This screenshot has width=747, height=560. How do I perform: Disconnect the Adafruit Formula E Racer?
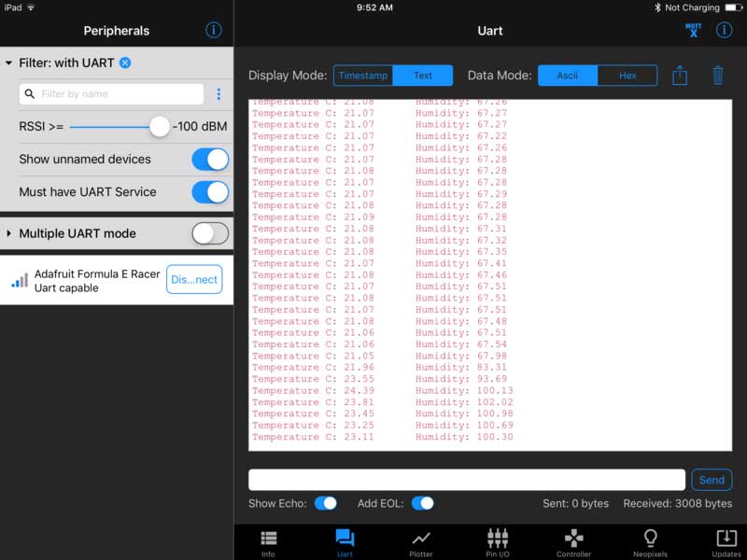194,279
